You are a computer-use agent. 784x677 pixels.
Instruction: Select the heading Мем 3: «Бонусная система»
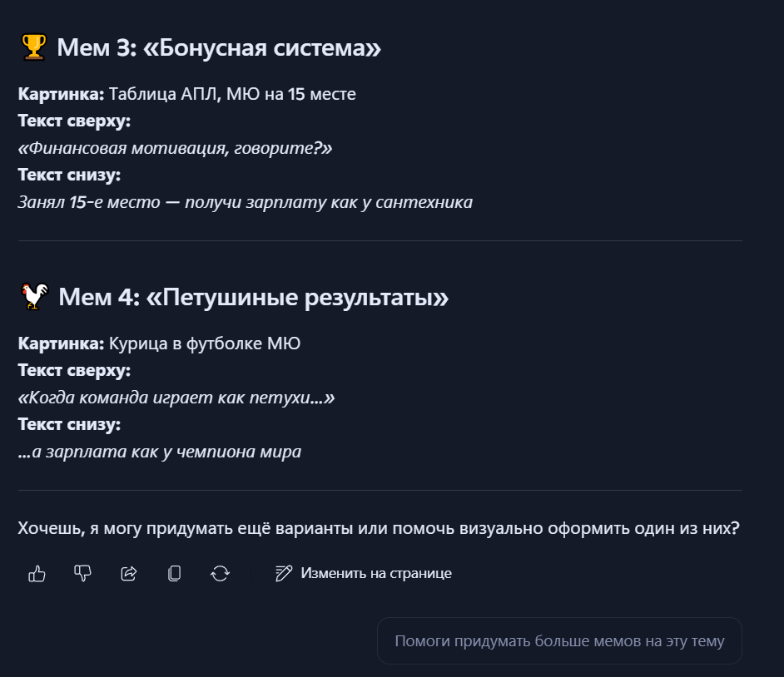[x=218, y=47]
